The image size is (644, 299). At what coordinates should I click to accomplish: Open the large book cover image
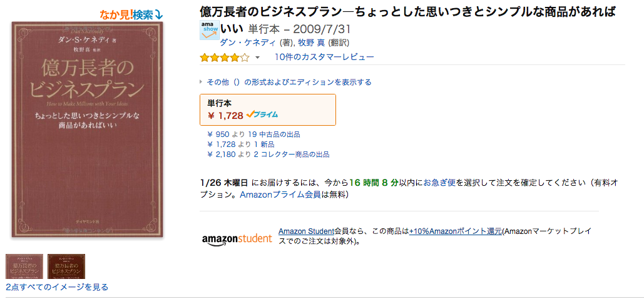tap(87, 129)
